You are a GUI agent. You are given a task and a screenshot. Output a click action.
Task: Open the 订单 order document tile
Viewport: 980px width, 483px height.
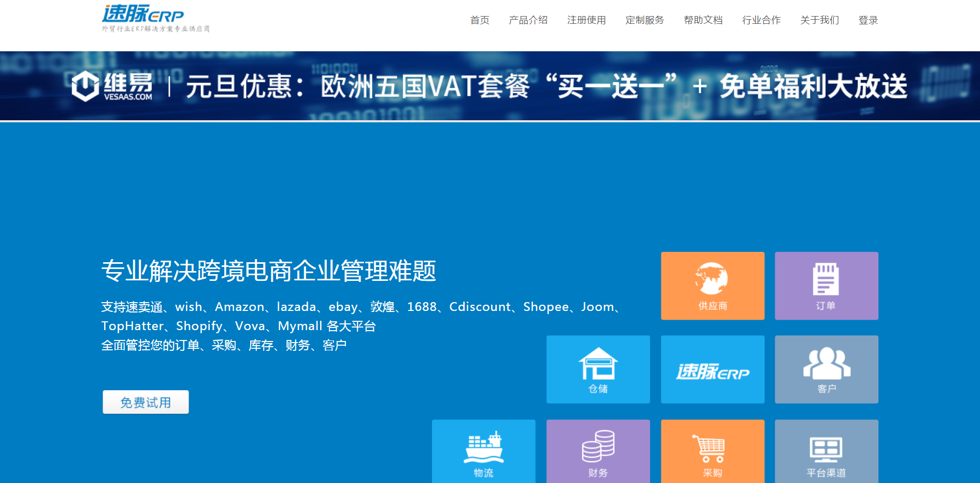826,286
